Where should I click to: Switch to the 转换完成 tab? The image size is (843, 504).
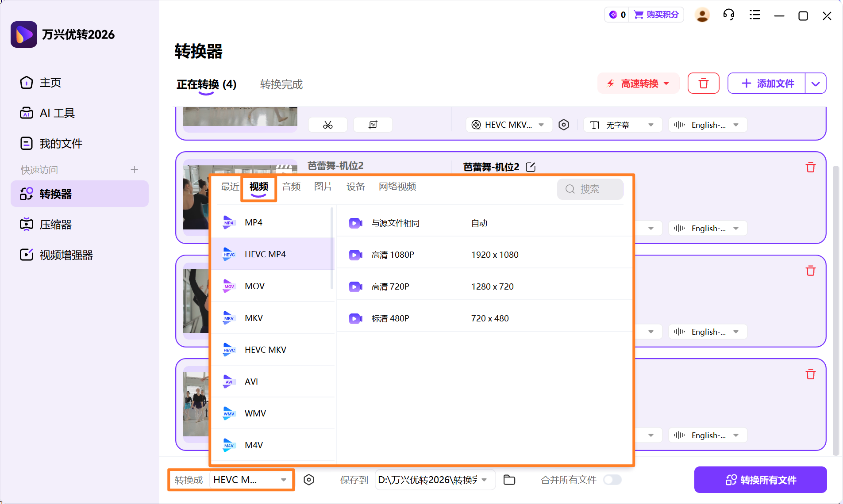click(x=281, y=84)
